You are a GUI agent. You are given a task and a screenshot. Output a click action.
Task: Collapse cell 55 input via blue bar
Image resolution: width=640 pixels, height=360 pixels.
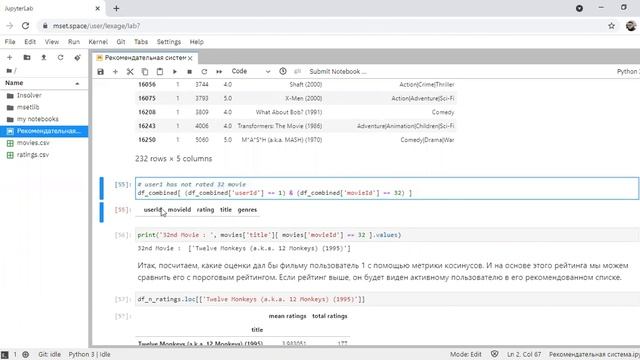coord(102,188)
